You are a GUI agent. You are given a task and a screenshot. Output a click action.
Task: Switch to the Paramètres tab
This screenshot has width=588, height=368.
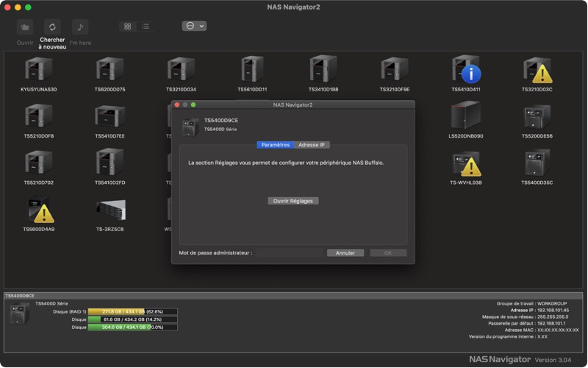[x=275, y=145]
